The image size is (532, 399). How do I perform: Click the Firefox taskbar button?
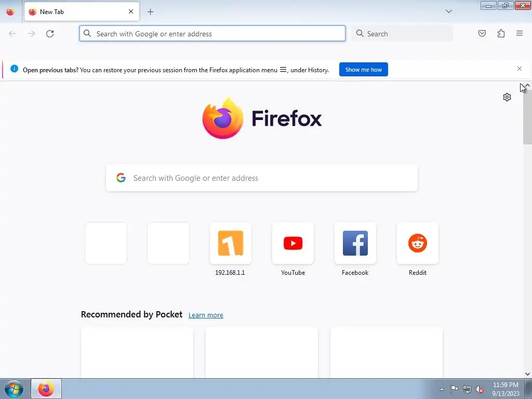point(46,389)
